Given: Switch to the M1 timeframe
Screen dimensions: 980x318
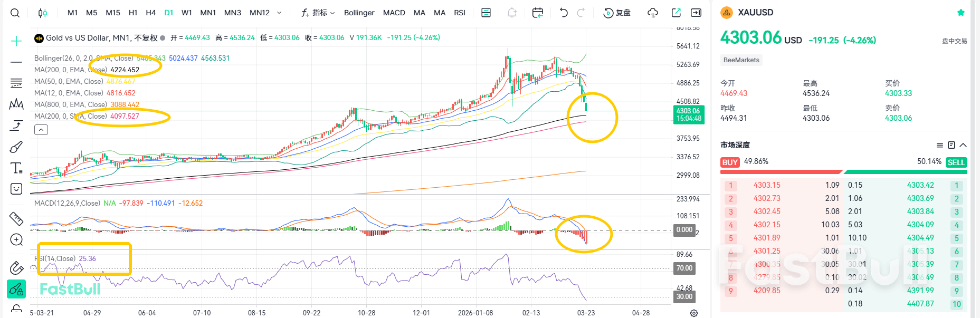Looking at the screenshot, I should [73, 13].
